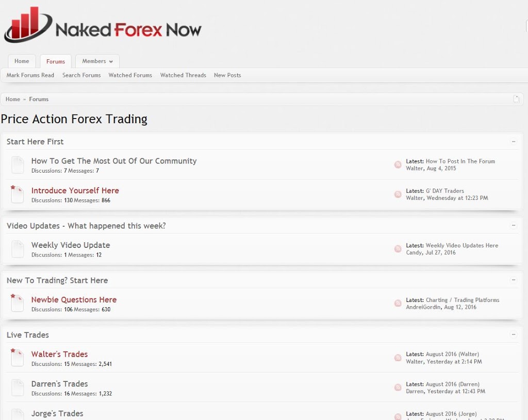The image size is (528, 420).
Task: Open latest thread Charting / Trading Platforms
Action: click(x=463, y=300)
